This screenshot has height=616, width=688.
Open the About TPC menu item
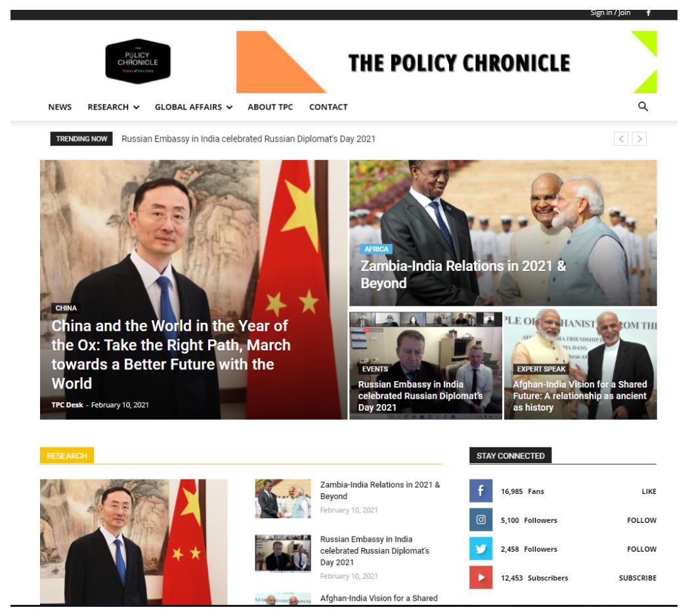coord(270,107)
